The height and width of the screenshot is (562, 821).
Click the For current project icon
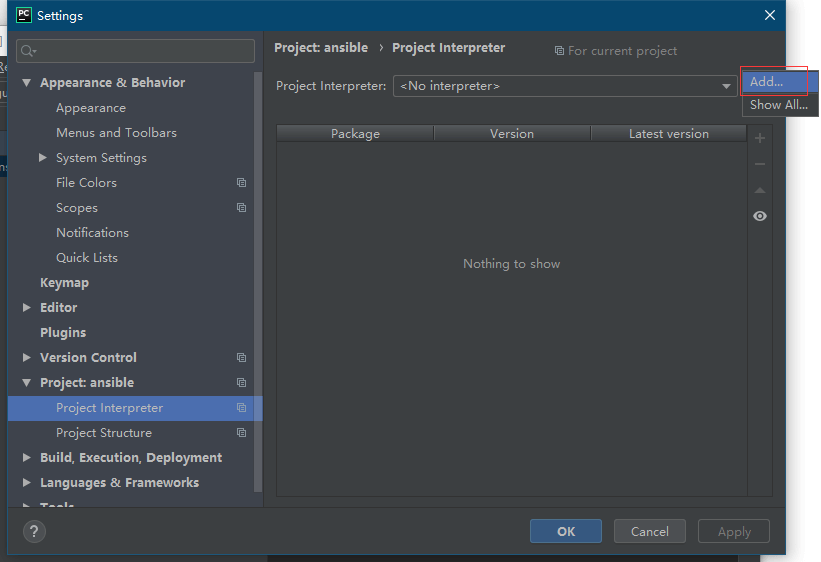[559, 51]
